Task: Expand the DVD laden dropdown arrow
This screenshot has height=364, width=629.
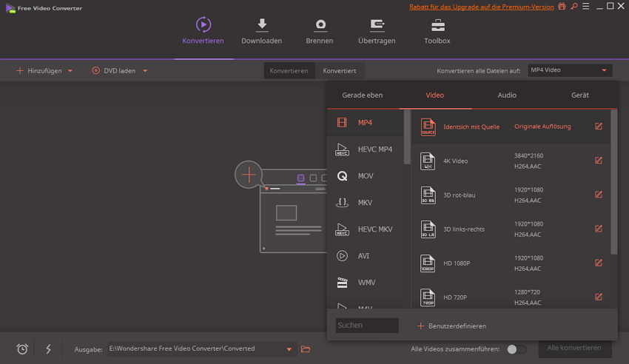Action: coord(145,71)
